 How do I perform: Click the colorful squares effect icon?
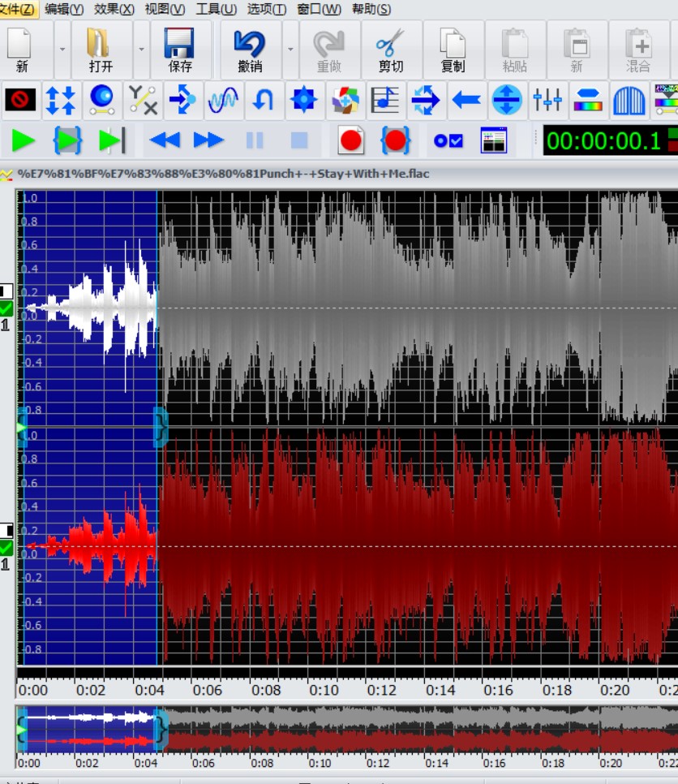345,100
